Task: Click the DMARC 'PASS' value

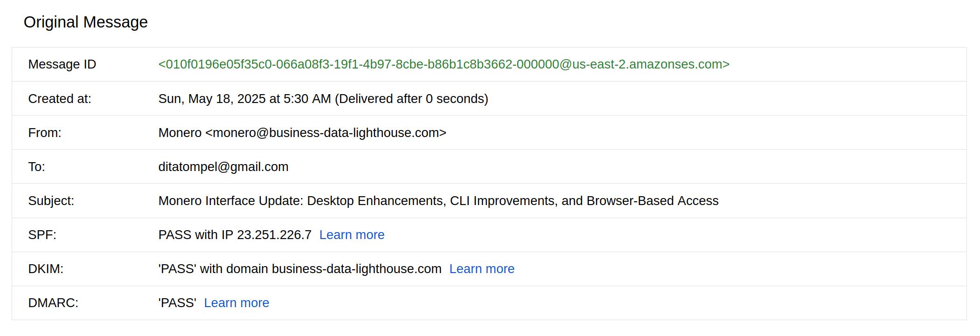Action: point(177,303)
